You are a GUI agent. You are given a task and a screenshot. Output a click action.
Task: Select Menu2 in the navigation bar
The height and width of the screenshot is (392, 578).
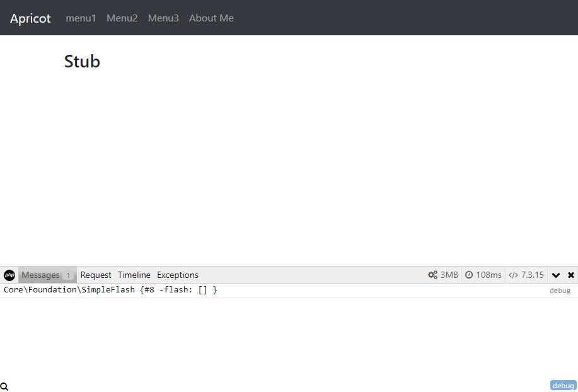(x=122, y=18)
